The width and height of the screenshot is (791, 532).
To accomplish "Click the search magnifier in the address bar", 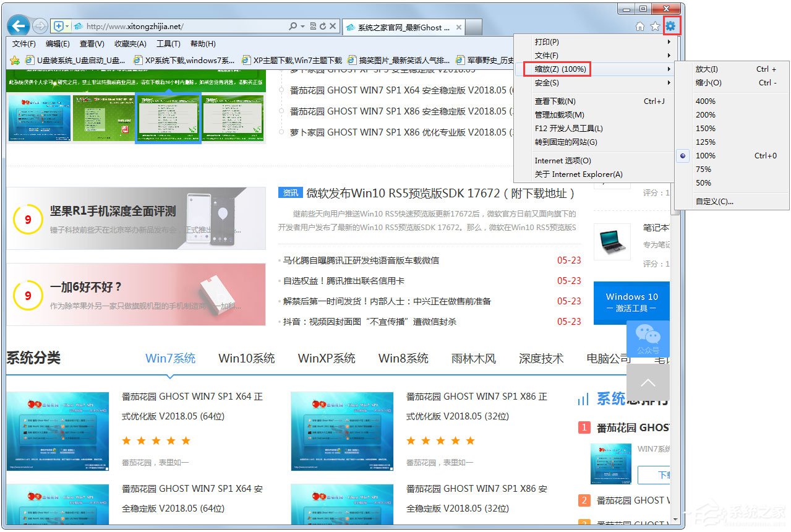I will pos(293,26).
